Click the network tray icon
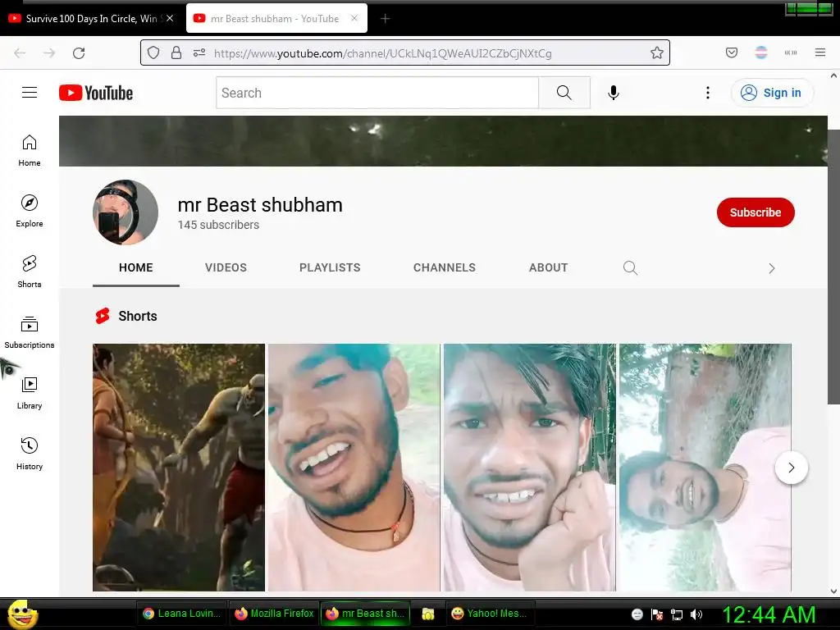This screenshot has width=840, height=630. 677,614
